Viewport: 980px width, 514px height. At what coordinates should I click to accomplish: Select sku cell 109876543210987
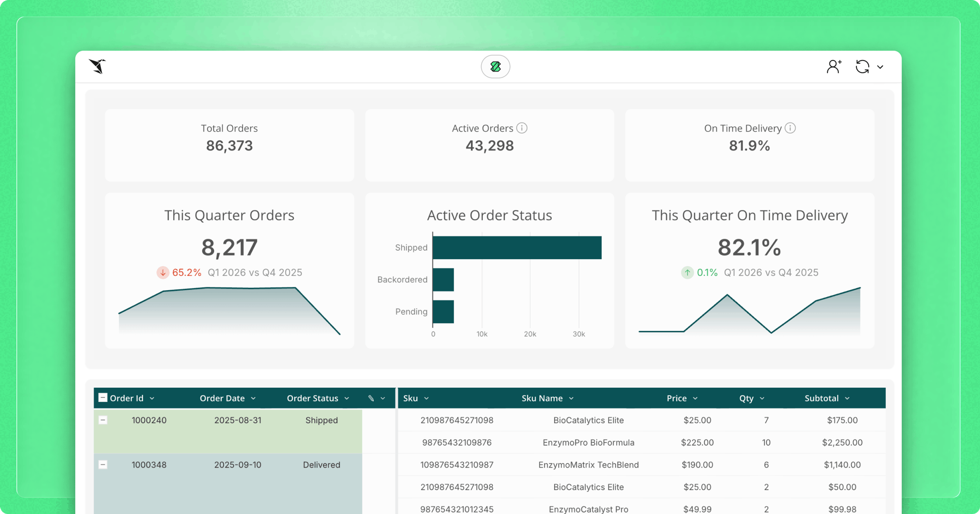[x=457, y=465]
